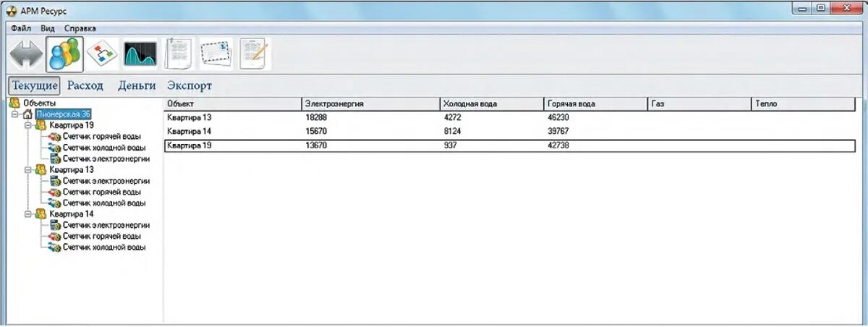Click the mail envelopes toolbar icon
Screen dimensions: 868x327
coord(215,55)
